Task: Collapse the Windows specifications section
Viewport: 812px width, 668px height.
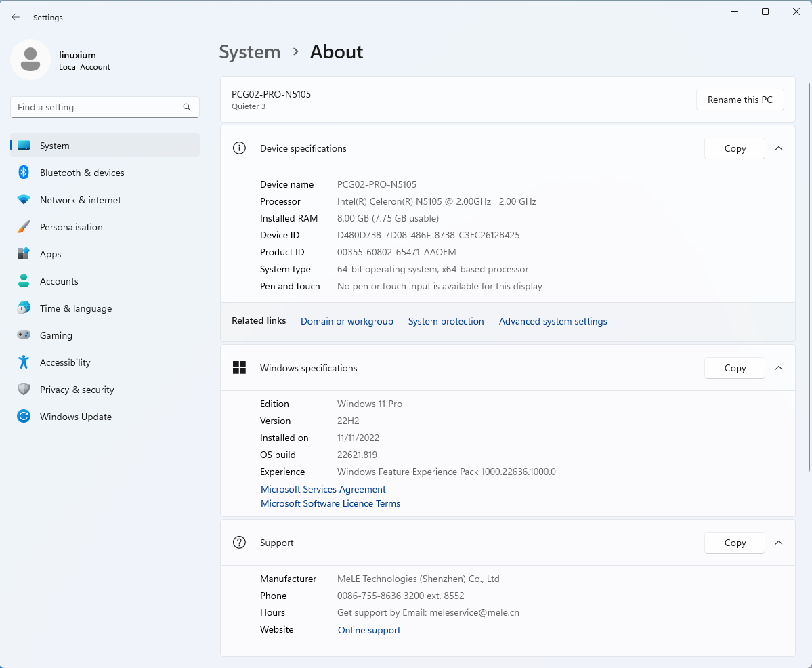Action: pos(778,368)
